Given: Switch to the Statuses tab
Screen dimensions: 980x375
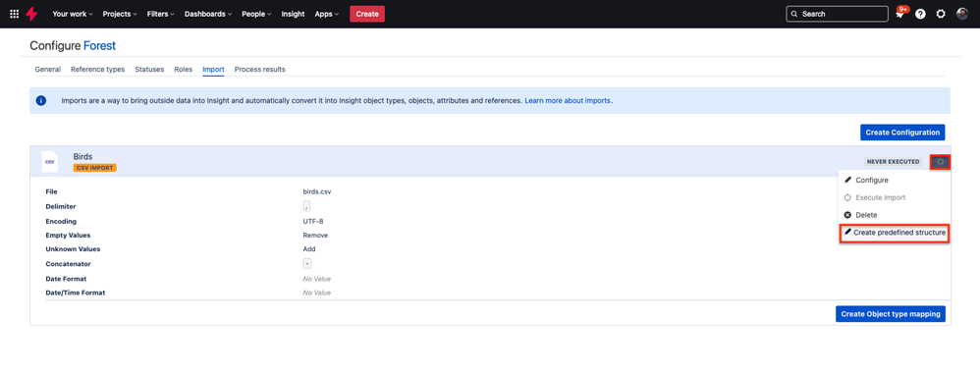Looking at the screenshot, I should [149, 70].
